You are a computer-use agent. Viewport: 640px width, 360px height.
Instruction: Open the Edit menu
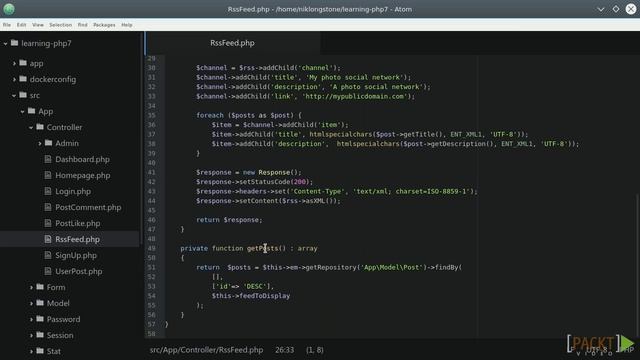(22, 25)
